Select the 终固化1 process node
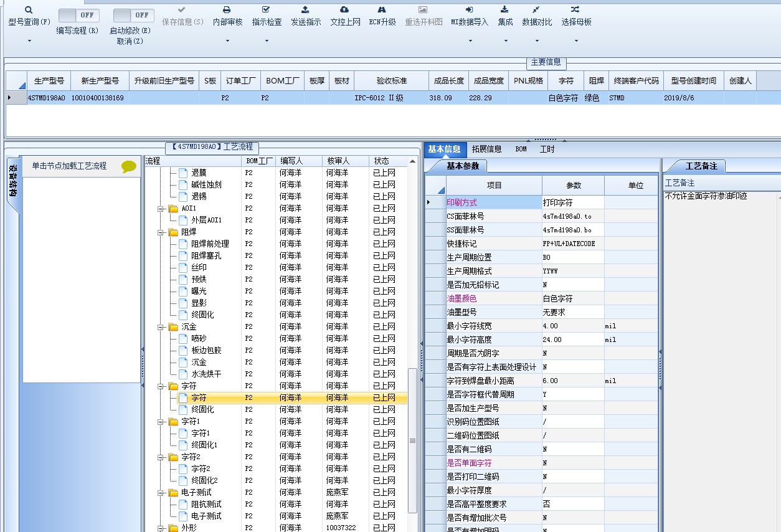 point(204,445)
